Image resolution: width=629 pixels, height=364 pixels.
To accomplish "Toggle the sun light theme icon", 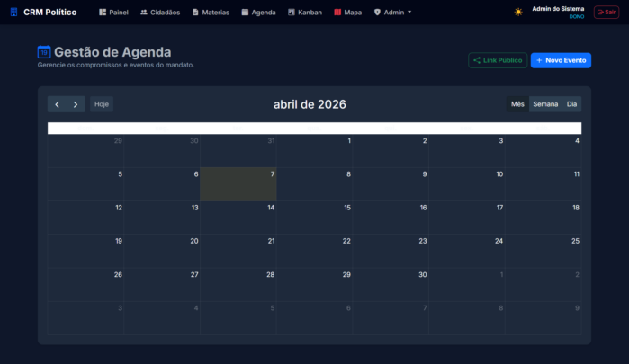I will (x=518, y=13).
